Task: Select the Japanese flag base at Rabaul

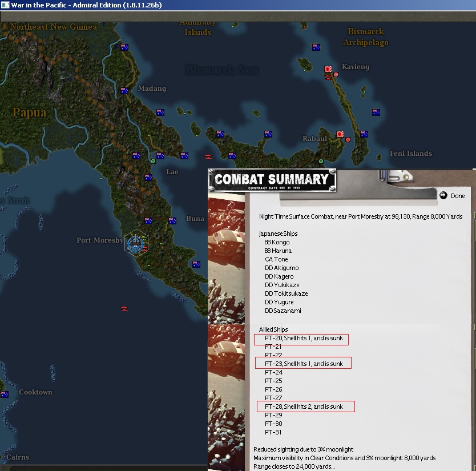Action: pyautogui.click(x=340, y=134)
